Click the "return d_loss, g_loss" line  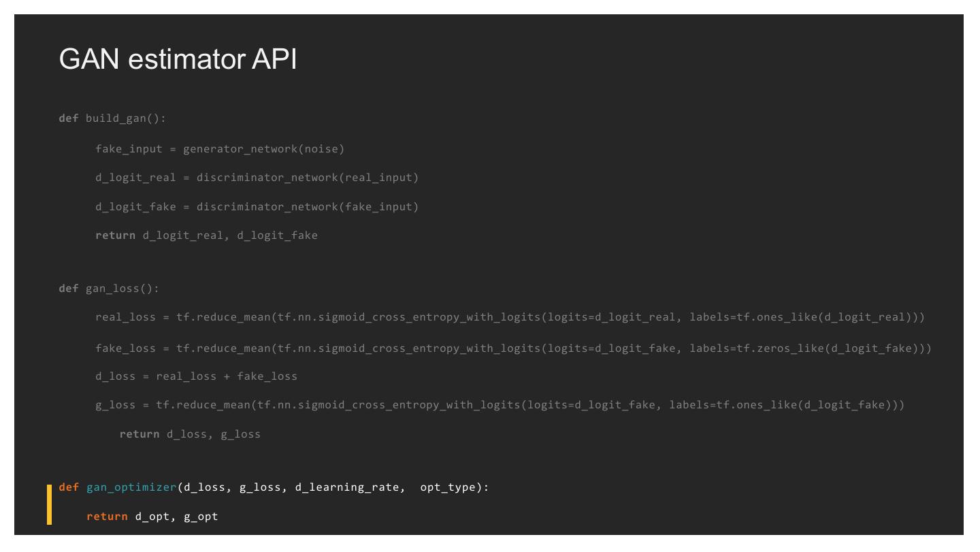pos(190,434)
